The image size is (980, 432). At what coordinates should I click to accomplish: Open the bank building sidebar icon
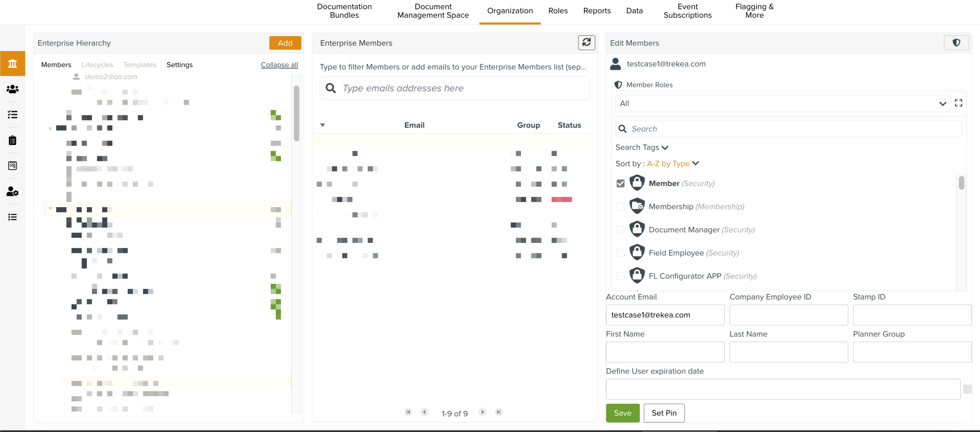13,63
